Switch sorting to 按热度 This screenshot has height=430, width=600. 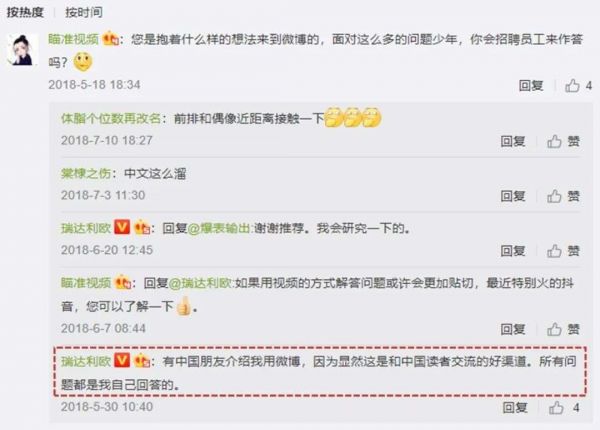click(x=25, y=12)
